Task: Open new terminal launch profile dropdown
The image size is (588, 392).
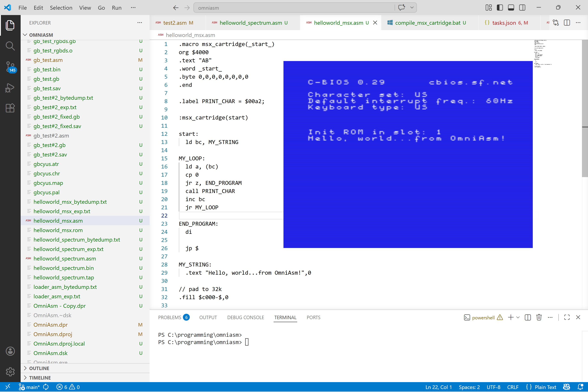Action: 518,317
